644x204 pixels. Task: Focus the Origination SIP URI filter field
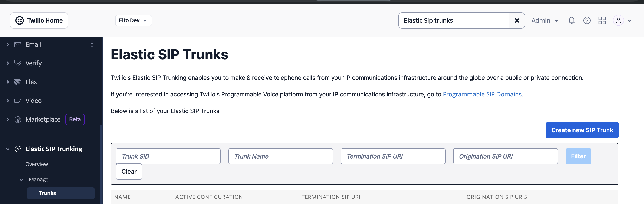pos(505,156)
